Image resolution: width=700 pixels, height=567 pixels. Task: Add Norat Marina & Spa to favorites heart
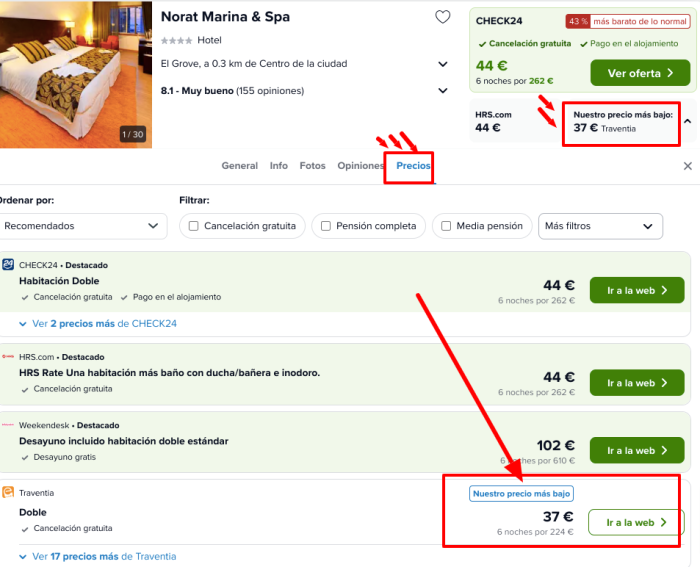click(442, 17)
